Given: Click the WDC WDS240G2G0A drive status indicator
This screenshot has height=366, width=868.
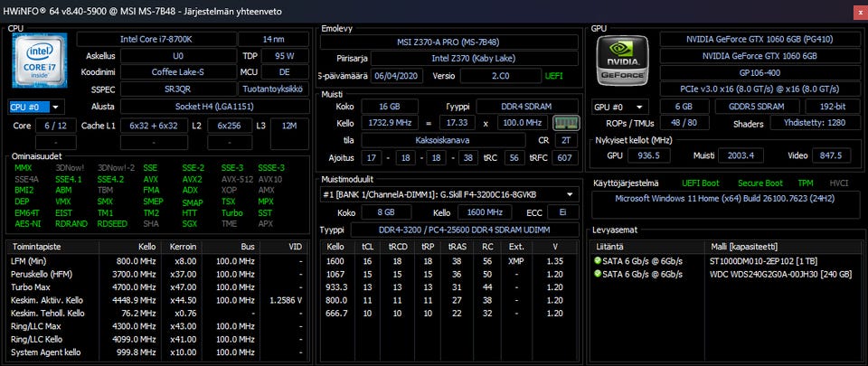Looking at the screenshot, I should pos(598,273).
